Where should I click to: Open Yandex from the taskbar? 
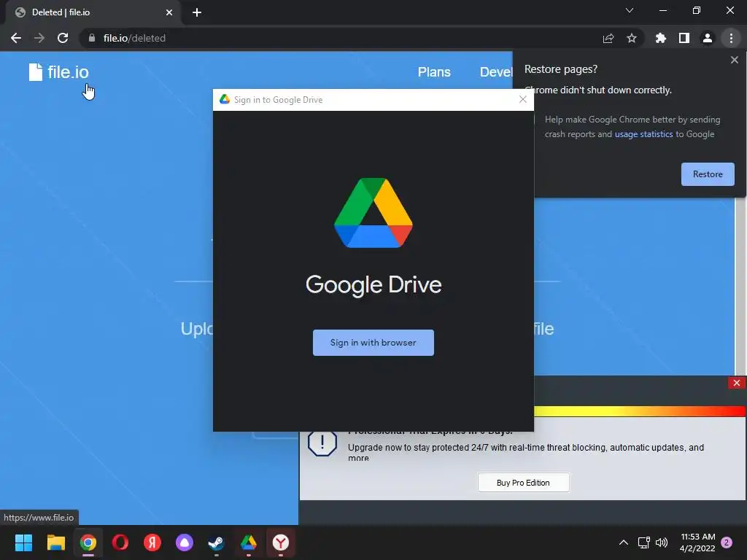click(152, 542)
